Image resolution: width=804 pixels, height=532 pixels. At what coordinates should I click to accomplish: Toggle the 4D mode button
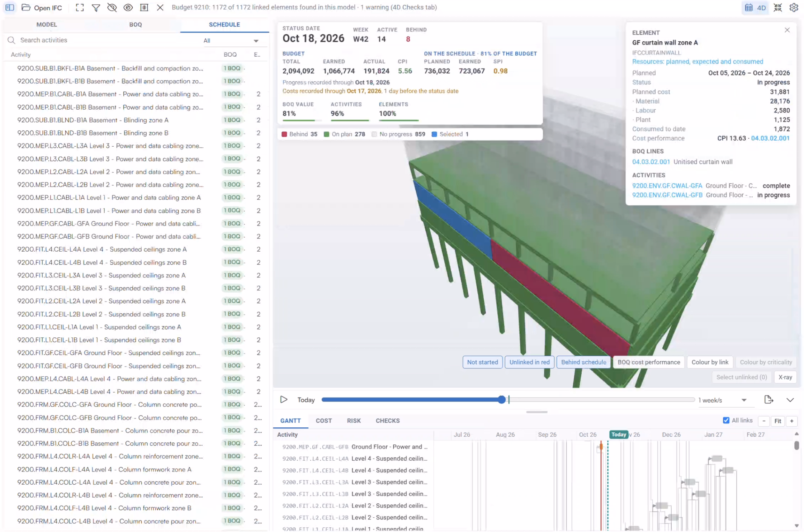[755, 8]
